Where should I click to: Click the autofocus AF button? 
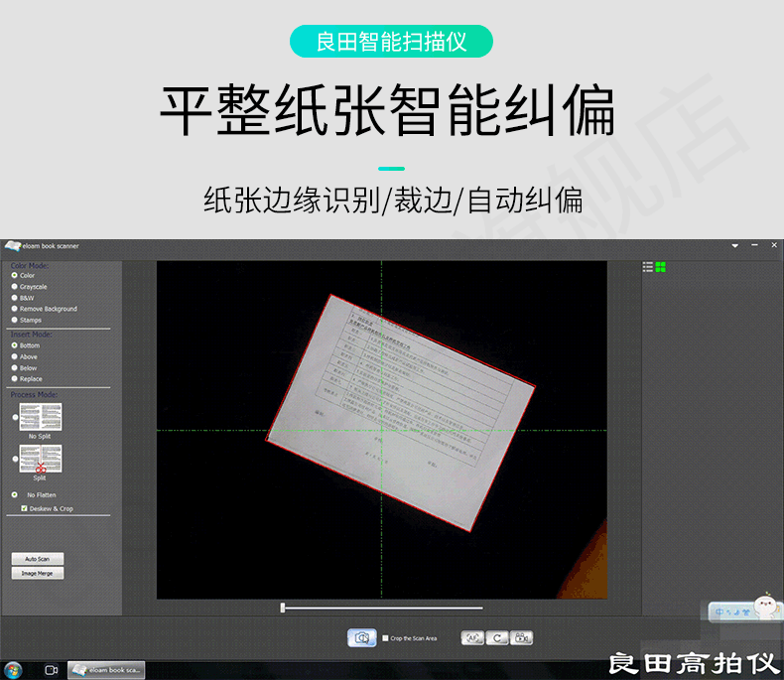(x=472, y=637)
